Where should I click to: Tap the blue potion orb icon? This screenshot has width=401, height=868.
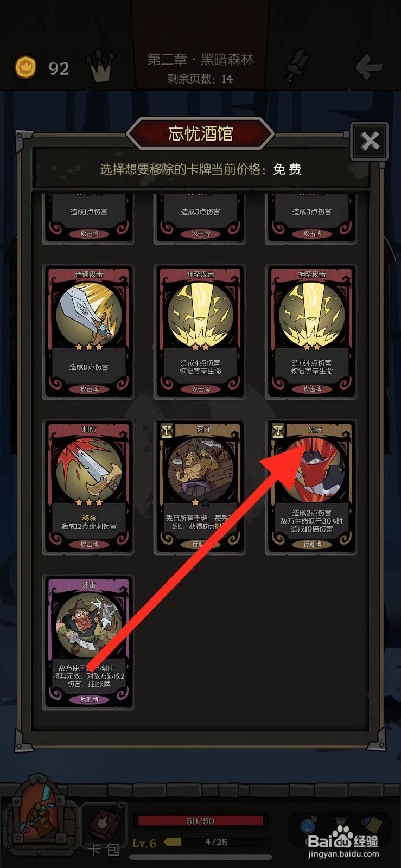(309, 825)
